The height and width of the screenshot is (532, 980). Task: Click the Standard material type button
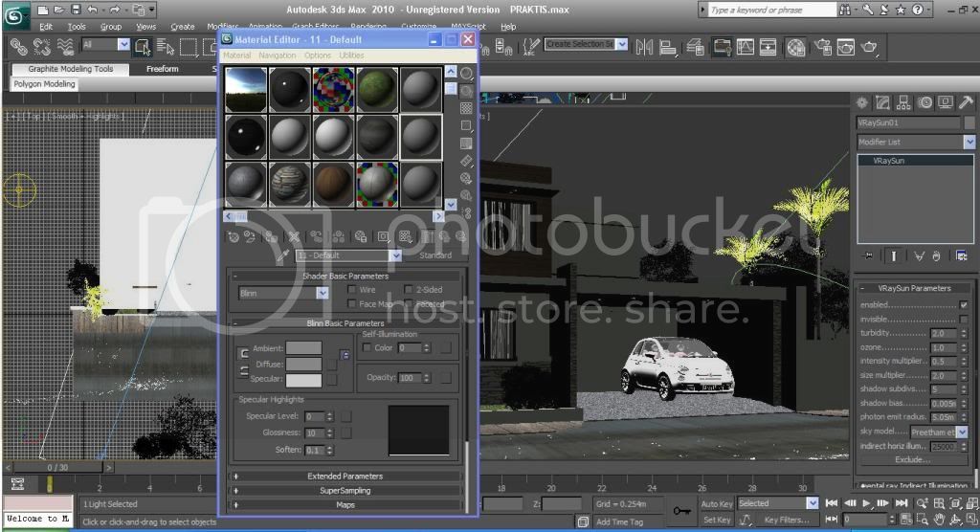coord(435,255)
